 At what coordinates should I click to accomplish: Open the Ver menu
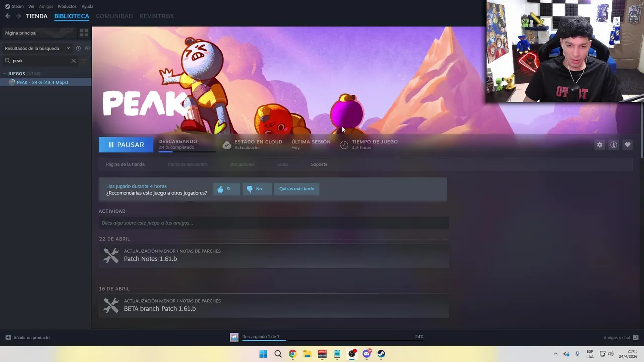pos(31,6)
